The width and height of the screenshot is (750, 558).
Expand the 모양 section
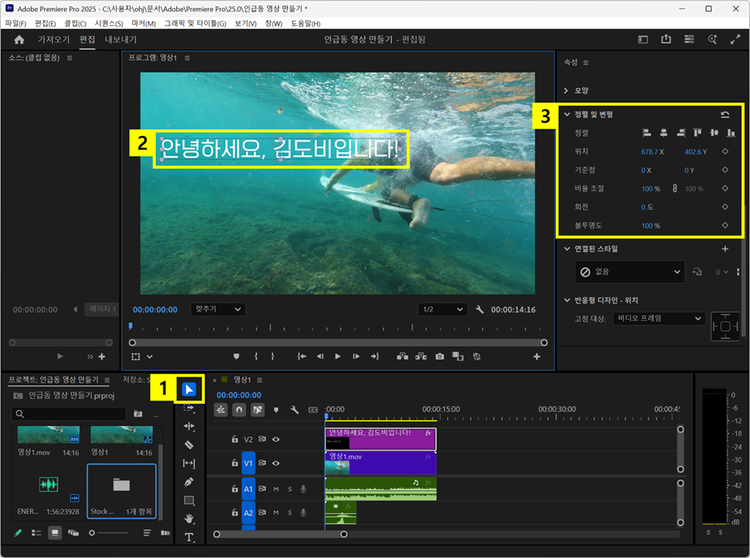567,91
